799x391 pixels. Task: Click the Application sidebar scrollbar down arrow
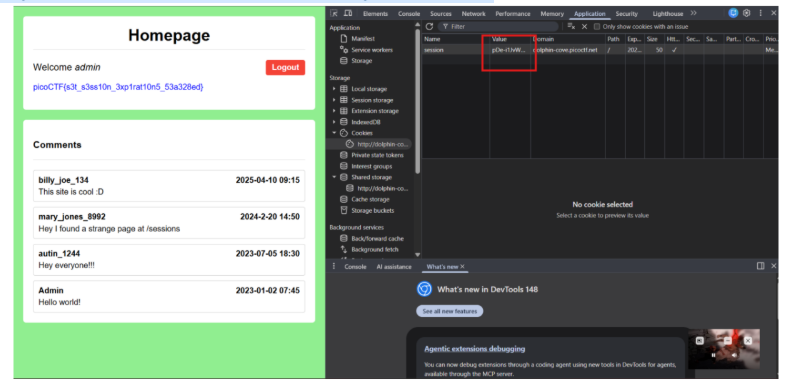point(418,254)
